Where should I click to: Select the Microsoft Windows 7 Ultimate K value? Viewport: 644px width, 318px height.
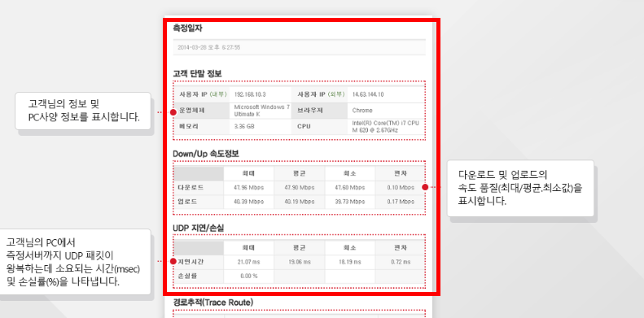point(261,111)
